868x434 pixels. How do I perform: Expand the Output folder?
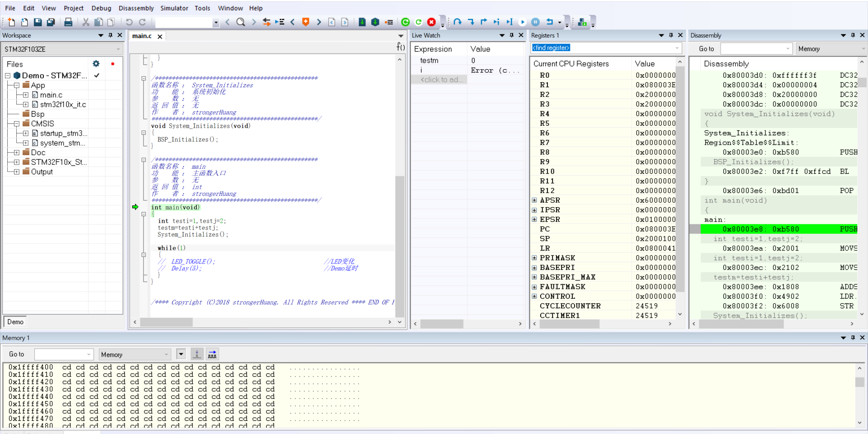[17, 172]
